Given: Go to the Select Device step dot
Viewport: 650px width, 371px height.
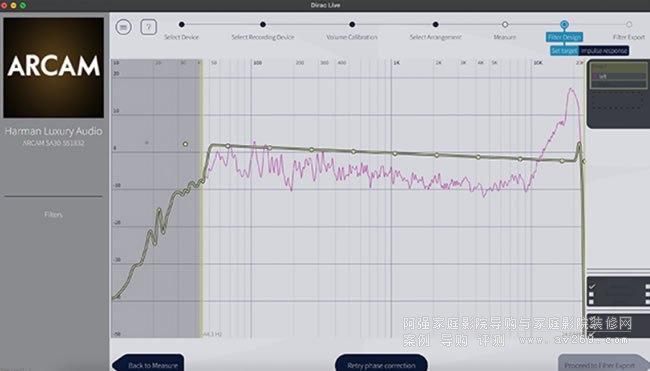Looking at the screenshot, I should click(x=182, y=24).
